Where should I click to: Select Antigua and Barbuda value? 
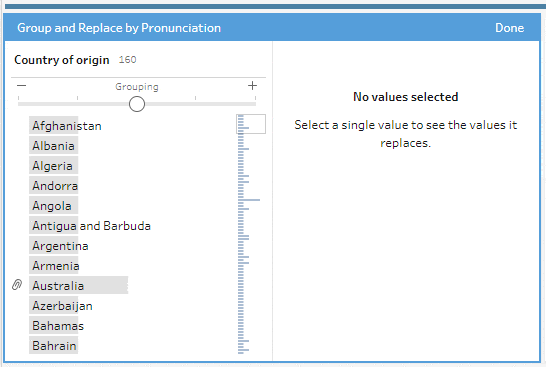(92, 226)
